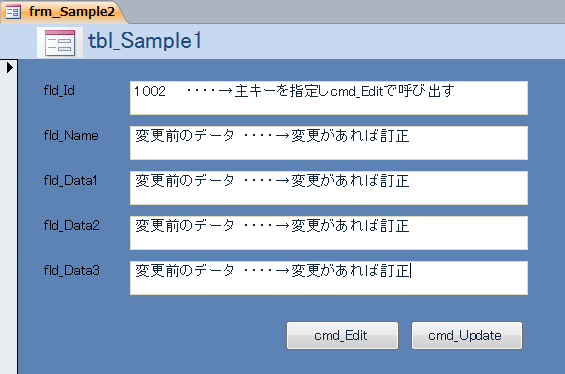Focus the fld_Id text box containing 1002
This screenshot has width=565, height=374.
329,98
